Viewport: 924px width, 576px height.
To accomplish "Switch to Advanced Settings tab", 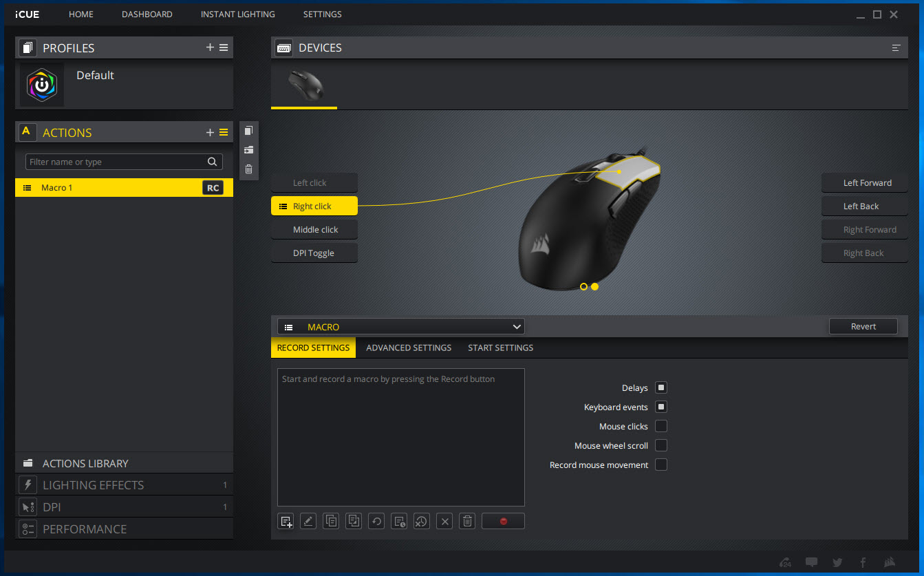I will tap(409, 348).
